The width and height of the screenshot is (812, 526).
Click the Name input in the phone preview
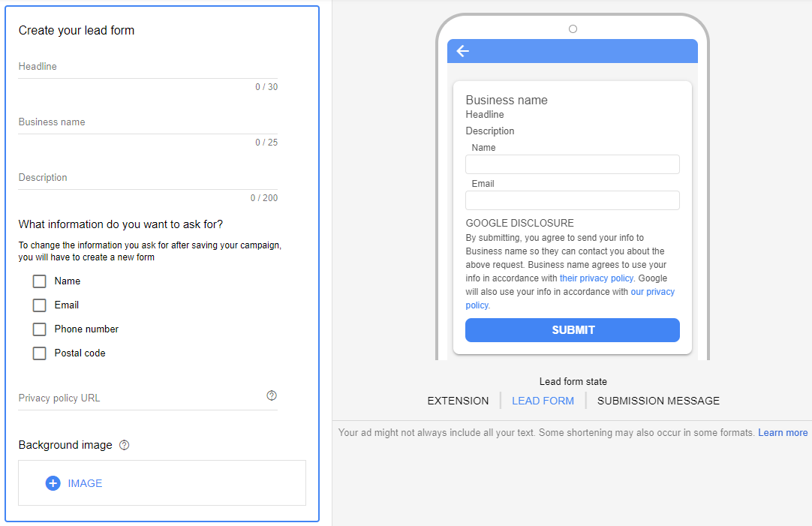tap(572, 164)
